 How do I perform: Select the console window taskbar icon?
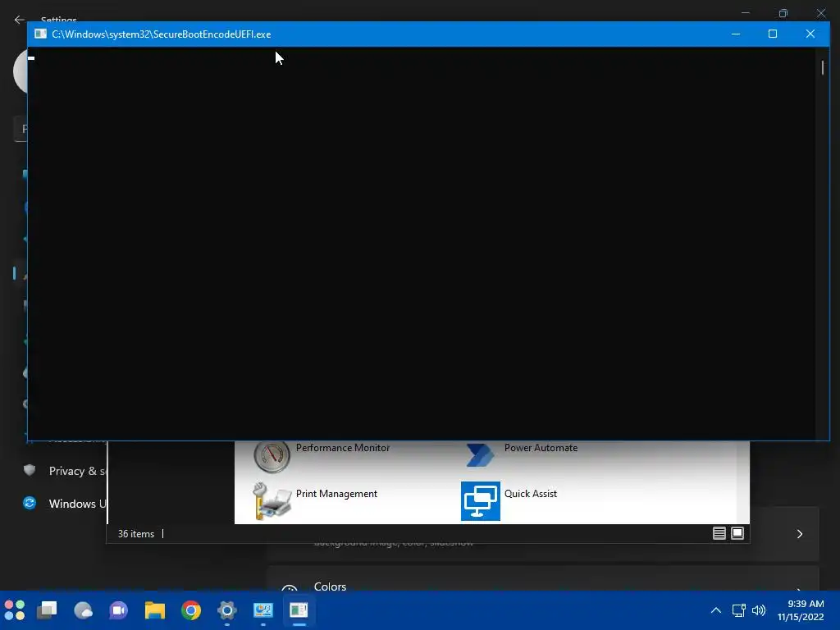point(299,610)
